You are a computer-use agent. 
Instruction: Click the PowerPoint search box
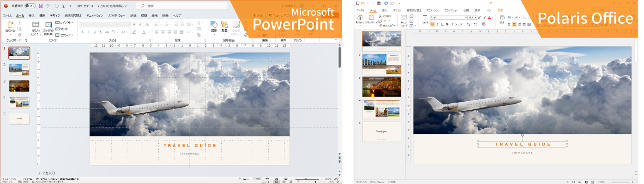[x=182, y=6]
